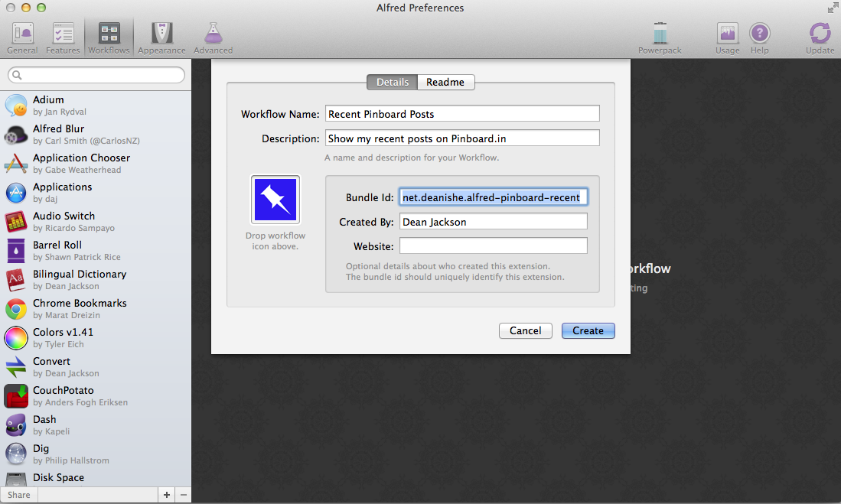
Task: Click the Dash workflow icon
Action: [x=16, y=424]
